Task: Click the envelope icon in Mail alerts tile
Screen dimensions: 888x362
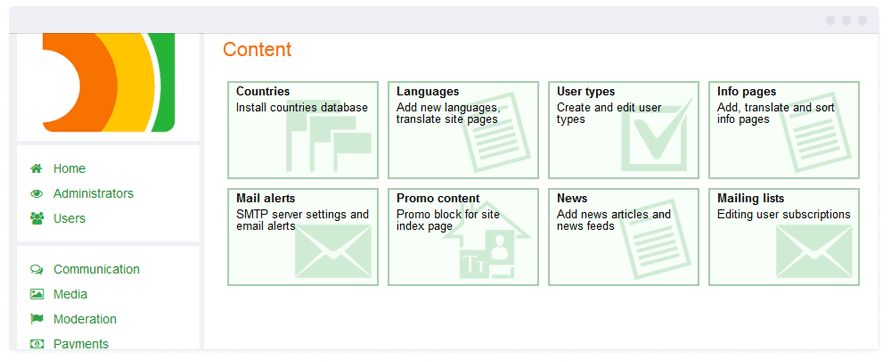Action: click(333, 251)
